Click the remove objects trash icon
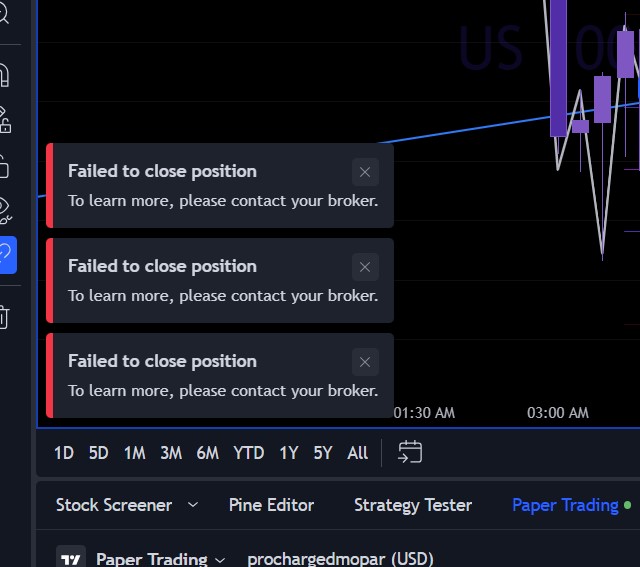Viewport: 640px width, 567px height. pos(4,317)
